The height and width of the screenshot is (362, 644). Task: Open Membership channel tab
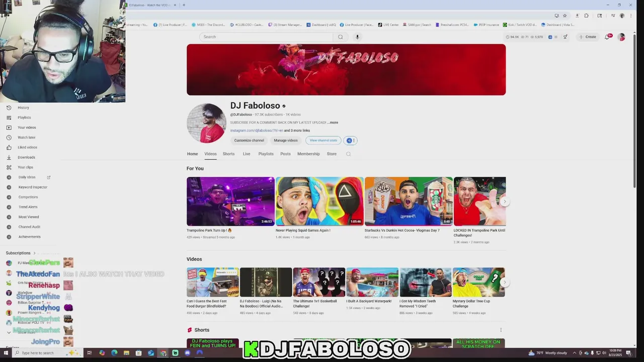(308, 154)
